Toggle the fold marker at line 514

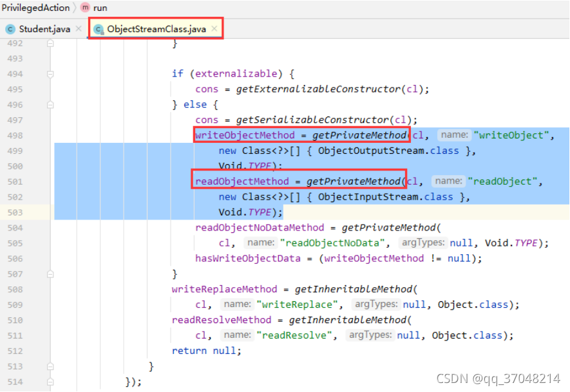point(50,382)
